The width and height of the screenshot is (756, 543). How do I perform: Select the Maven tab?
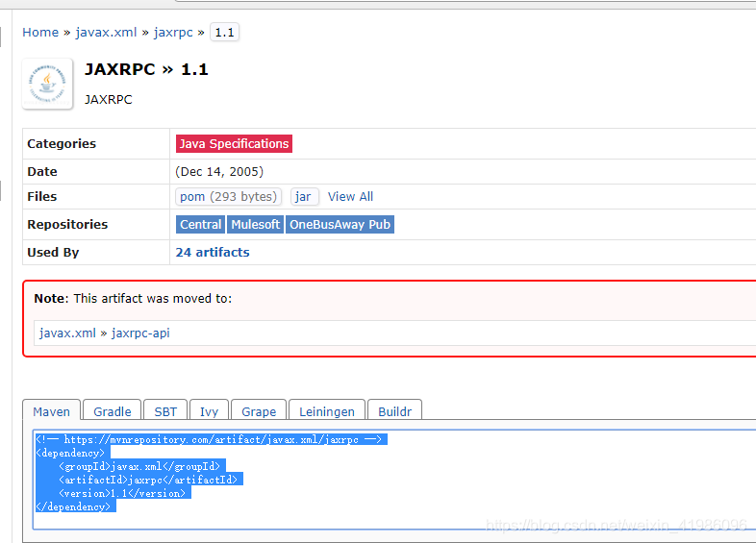coord(52,411)
